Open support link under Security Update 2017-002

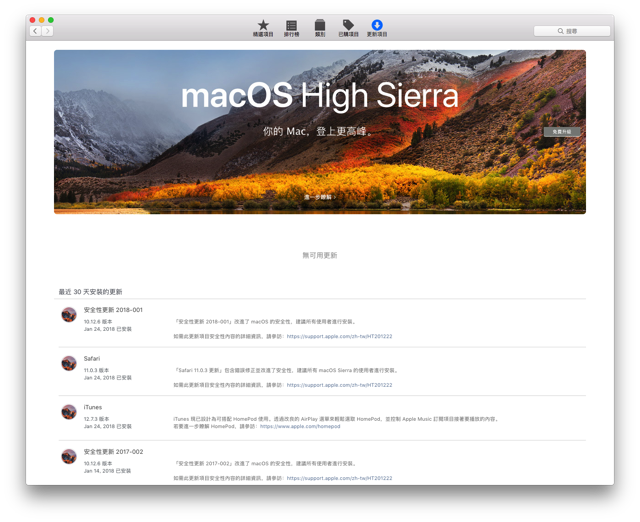[339, 478]
